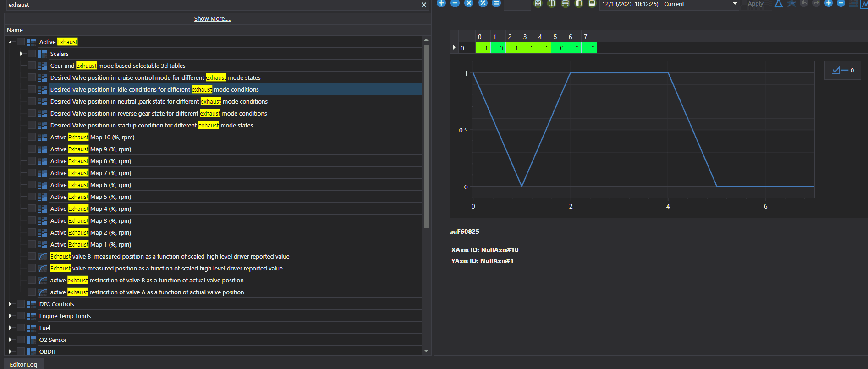This screenshot has width=868, height=369.
Task: Click the grid icon next to DTC Controls
Action: coord(32,304)
